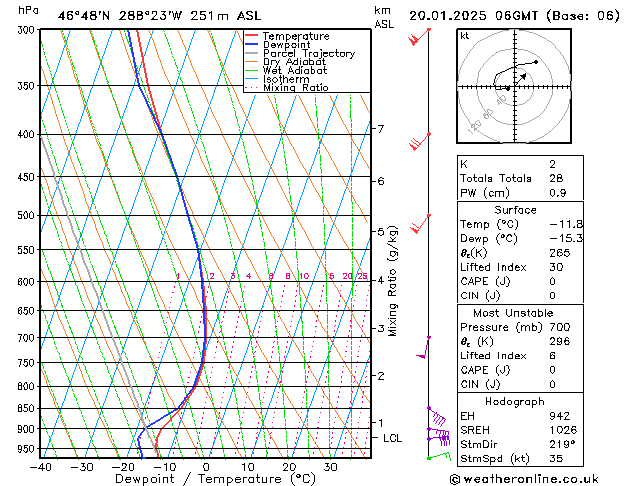Click the surface Dewp value '-15.3'
This screenshot has height=486, width=629.
point(566,239)
